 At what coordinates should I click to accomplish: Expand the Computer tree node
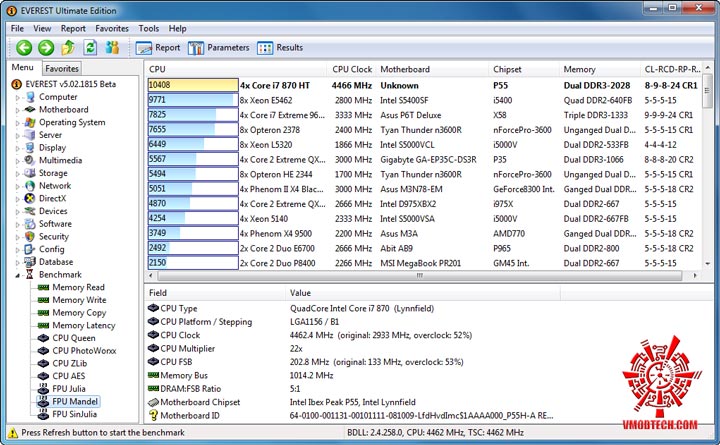pos(18,97)
